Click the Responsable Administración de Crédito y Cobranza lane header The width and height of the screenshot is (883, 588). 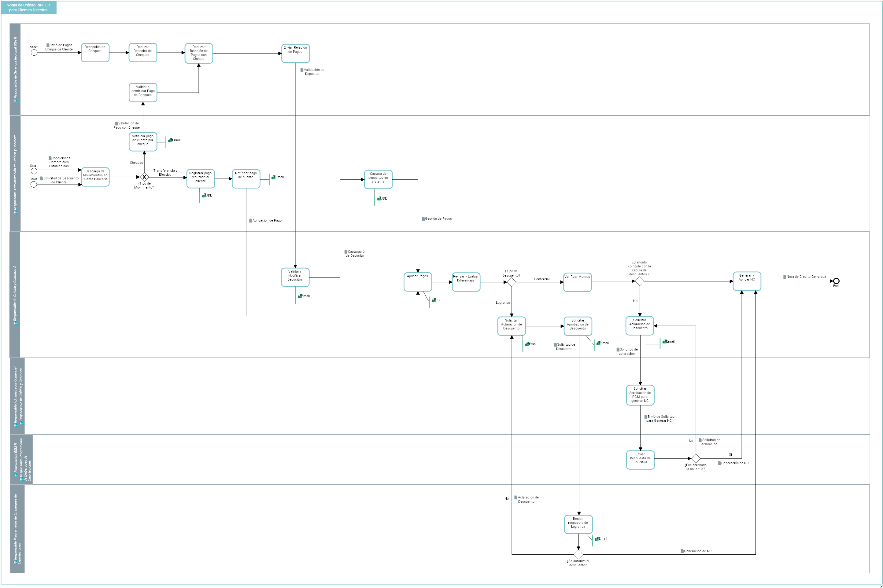[x=15, y=174]
